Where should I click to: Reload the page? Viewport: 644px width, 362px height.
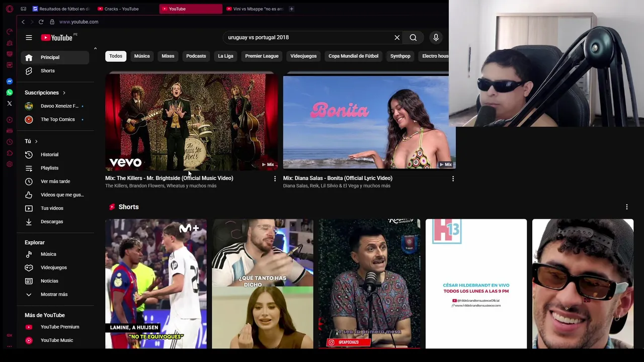pyautogui.click(x=41, y=22)
